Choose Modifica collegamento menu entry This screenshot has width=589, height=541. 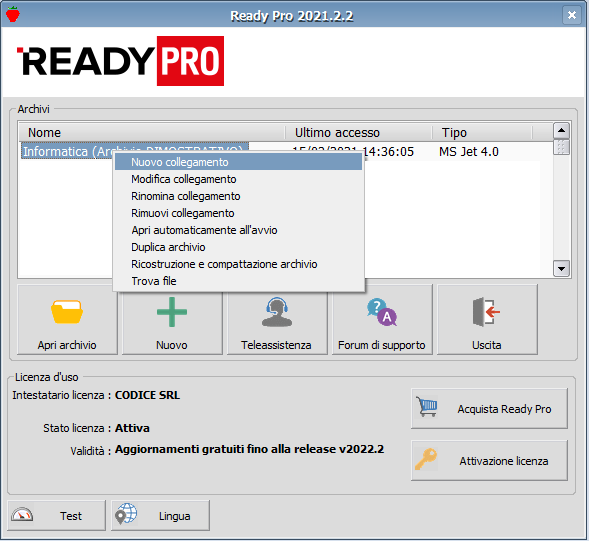pyautogui.click(x=239, y=179)
